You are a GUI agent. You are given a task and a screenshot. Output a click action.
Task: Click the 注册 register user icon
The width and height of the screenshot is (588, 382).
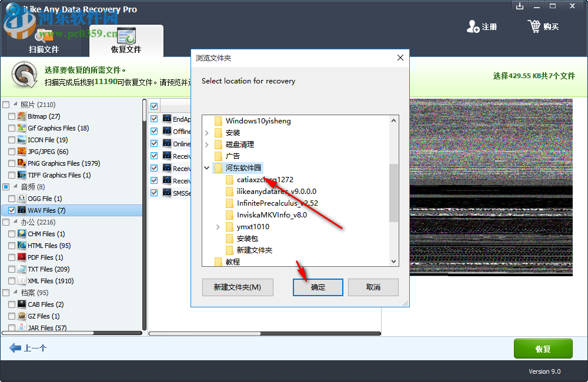473,26
